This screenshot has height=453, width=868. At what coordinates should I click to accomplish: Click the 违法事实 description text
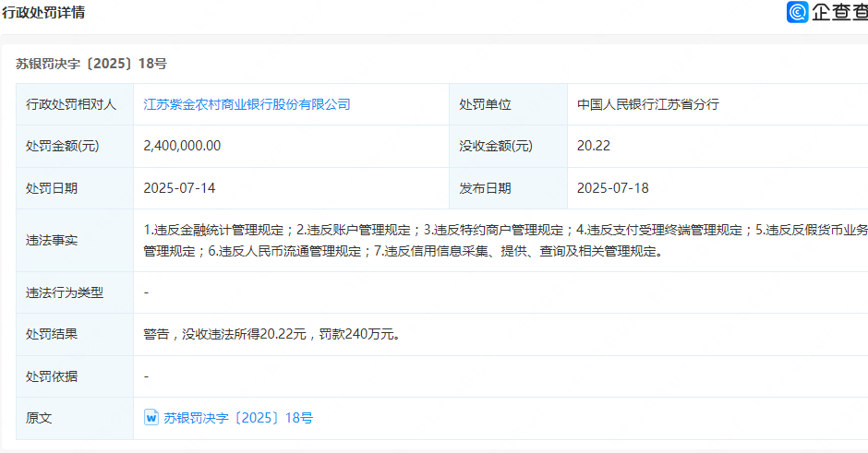499,240
